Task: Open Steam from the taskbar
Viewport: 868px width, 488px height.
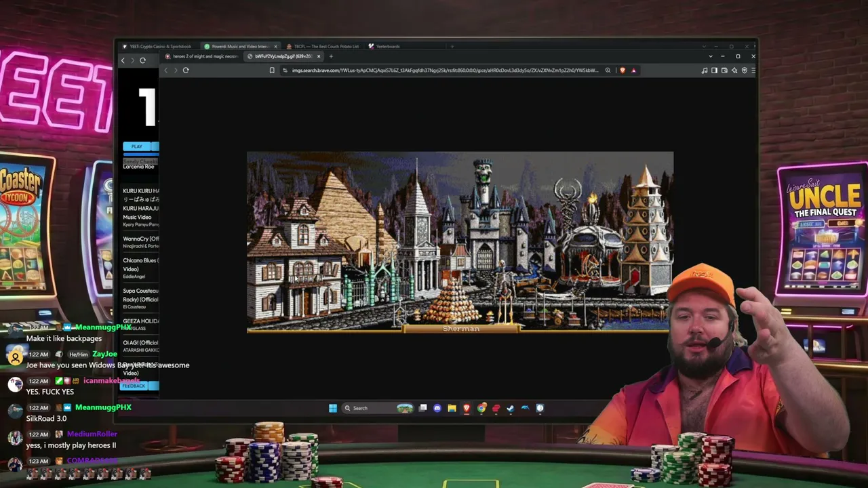Action: pos(511,408)
